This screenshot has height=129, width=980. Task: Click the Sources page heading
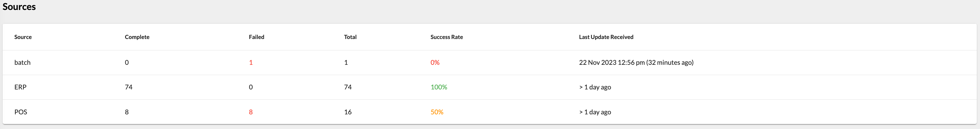[19, 7]
